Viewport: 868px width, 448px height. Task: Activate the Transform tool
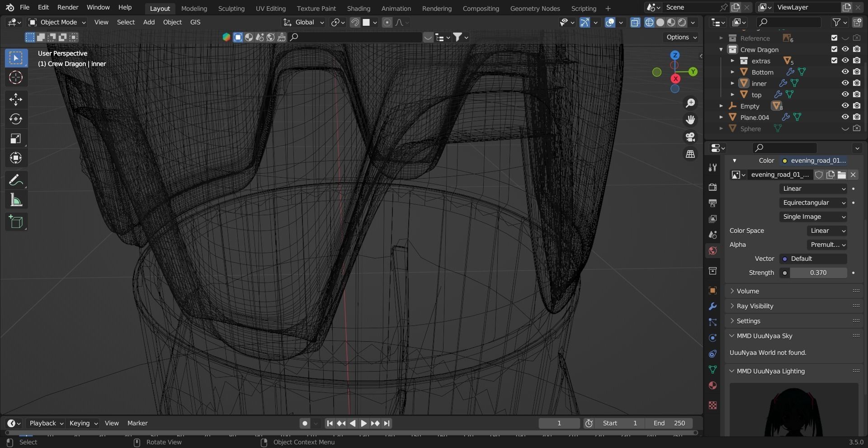click(16, 158)
